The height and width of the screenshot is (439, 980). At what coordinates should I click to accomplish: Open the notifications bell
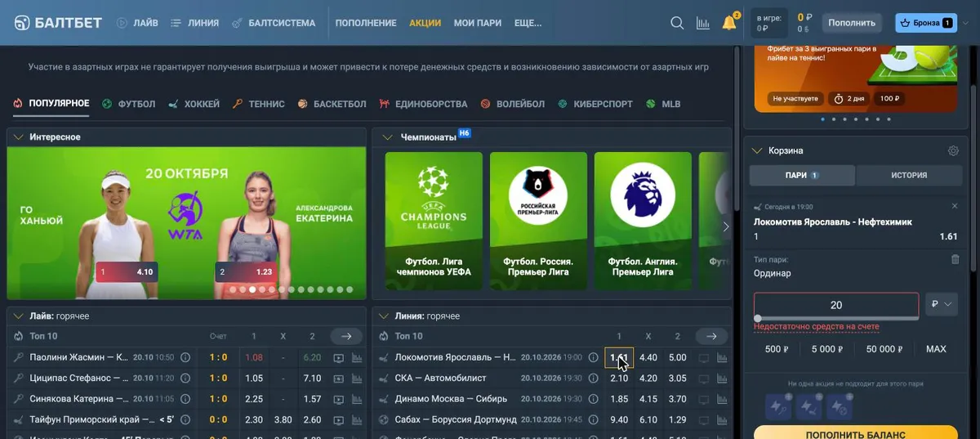[729, 23]
